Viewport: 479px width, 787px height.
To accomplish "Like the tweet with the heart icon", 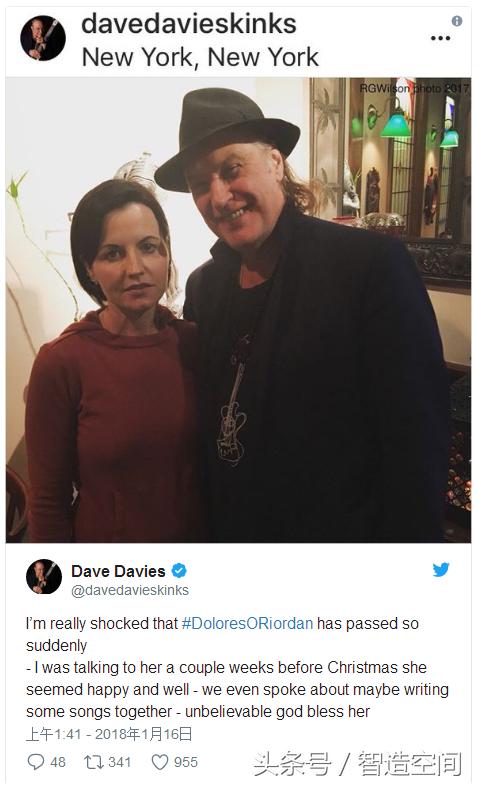I will tap(160, 762).
